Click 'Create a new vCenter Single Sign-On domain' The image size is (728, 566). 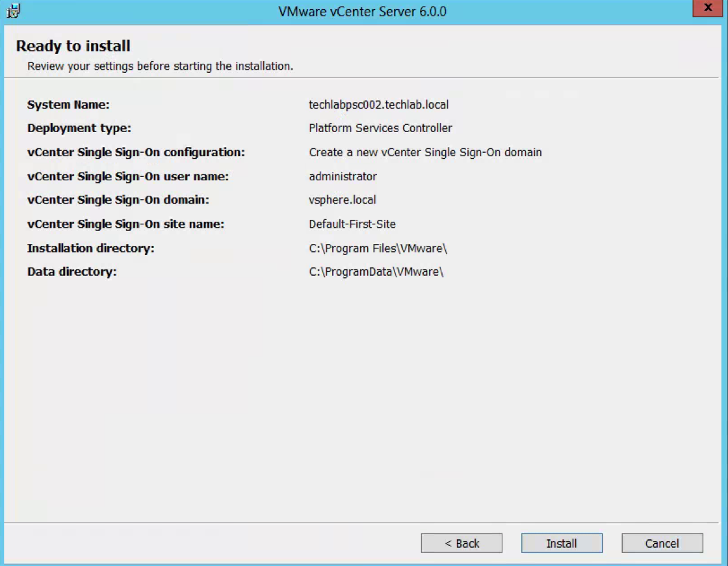coord(425,152)
